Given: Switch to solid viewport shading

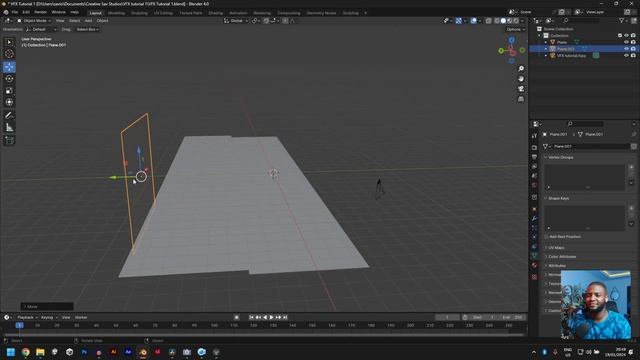Looking at the screenshot, I should (503, 20).
